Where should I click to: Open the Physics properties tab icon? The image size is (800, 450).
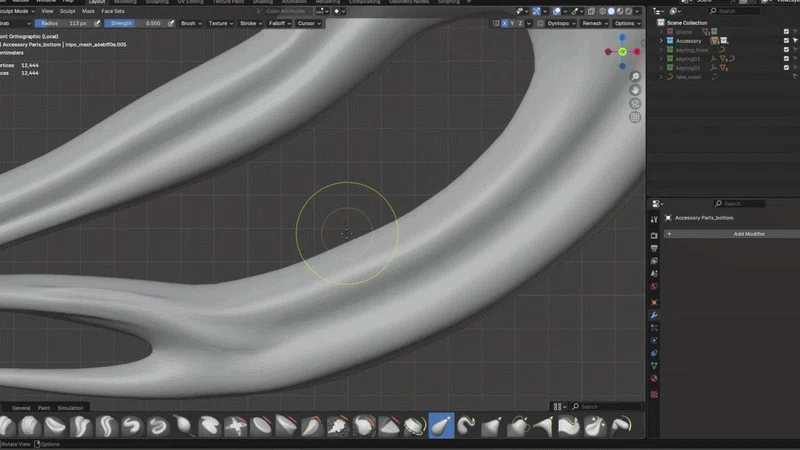(655, 340)
